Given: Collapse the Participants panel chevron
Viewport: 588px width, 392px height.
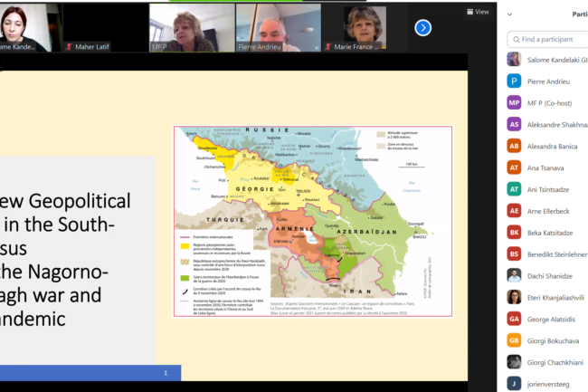Looking at the screenshot, I should (x=511, y=14).
